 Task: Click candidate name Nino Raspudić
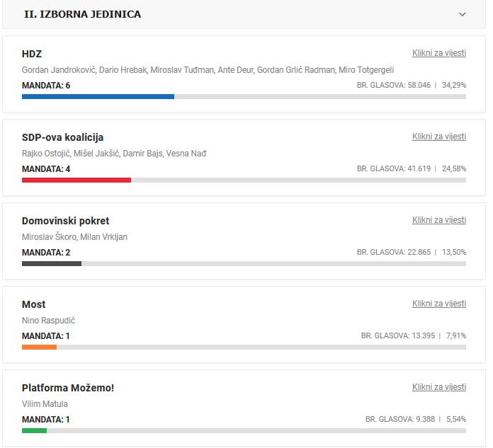tap(49, 321)
